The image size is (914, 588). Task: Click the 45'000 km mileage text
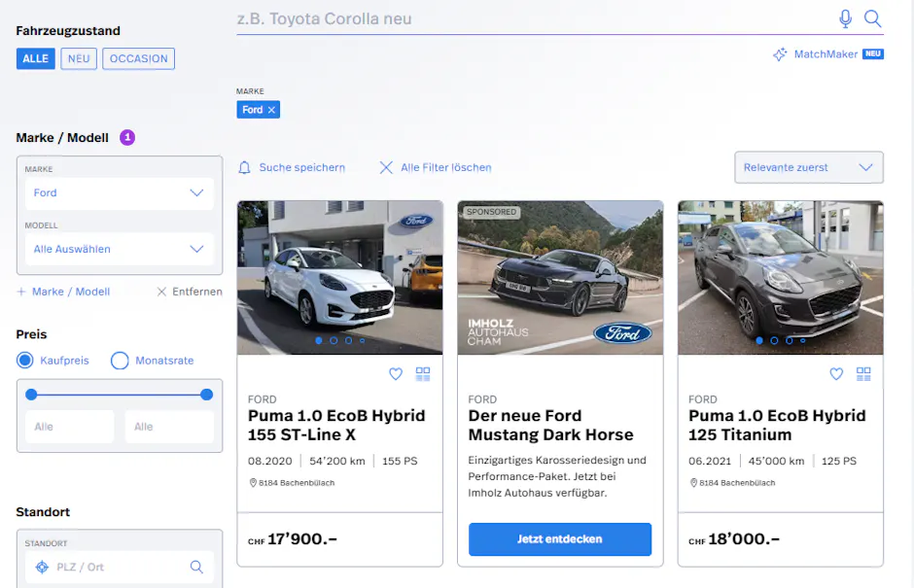pyautogui.click(x=777, y=461)
